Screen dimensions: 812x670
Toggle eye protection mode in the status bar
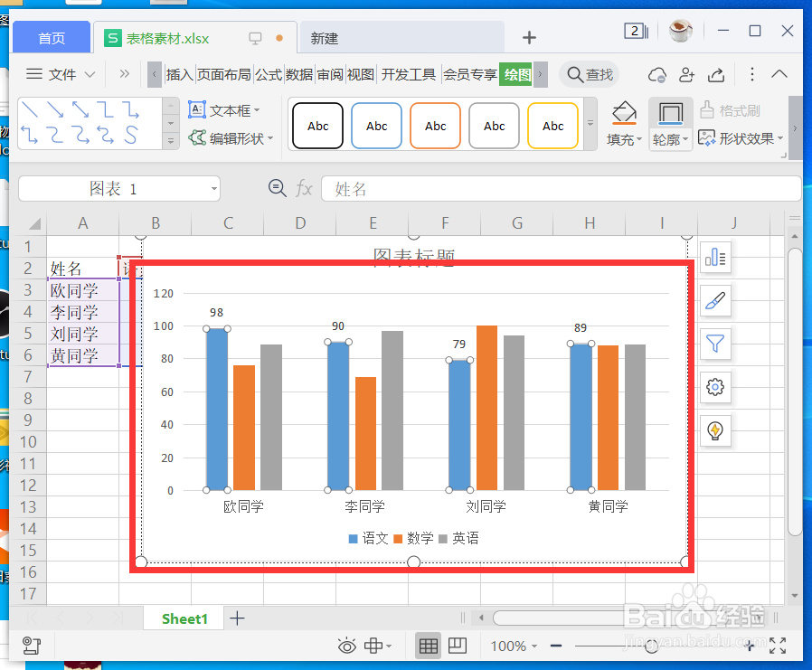point(346,646)
